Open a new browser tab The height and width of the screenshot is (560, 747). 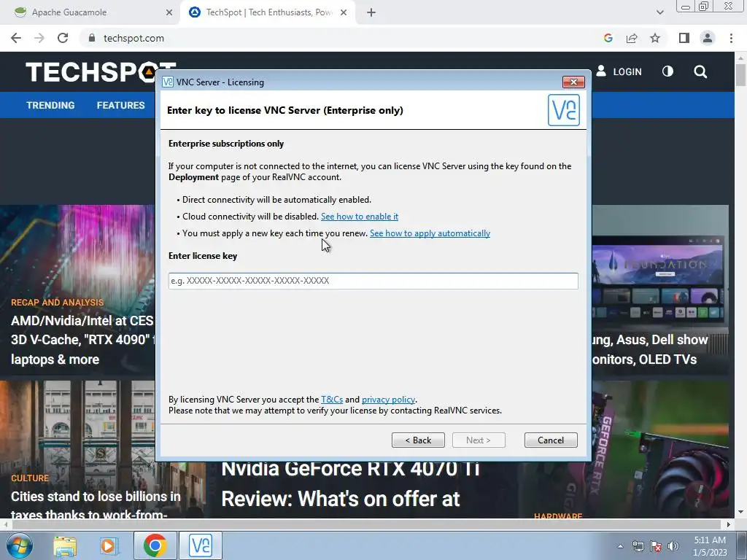(371, 12)
